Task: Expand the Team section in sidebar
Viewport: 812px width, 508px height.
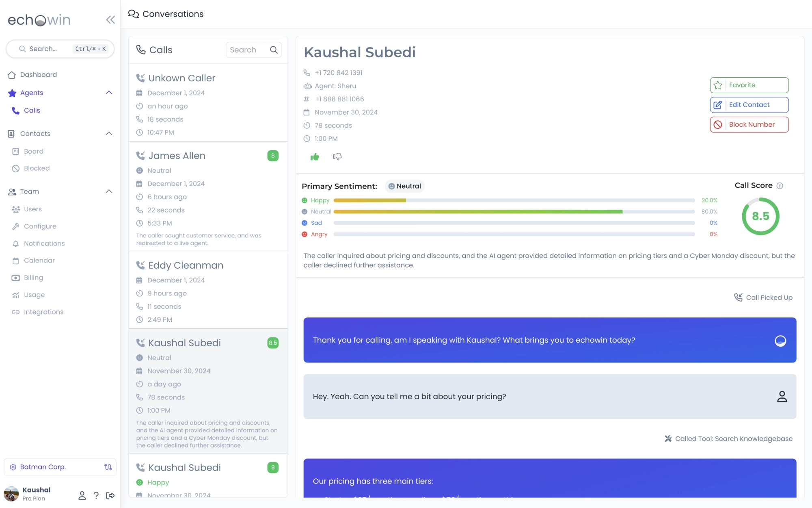Action: point(109,191)
